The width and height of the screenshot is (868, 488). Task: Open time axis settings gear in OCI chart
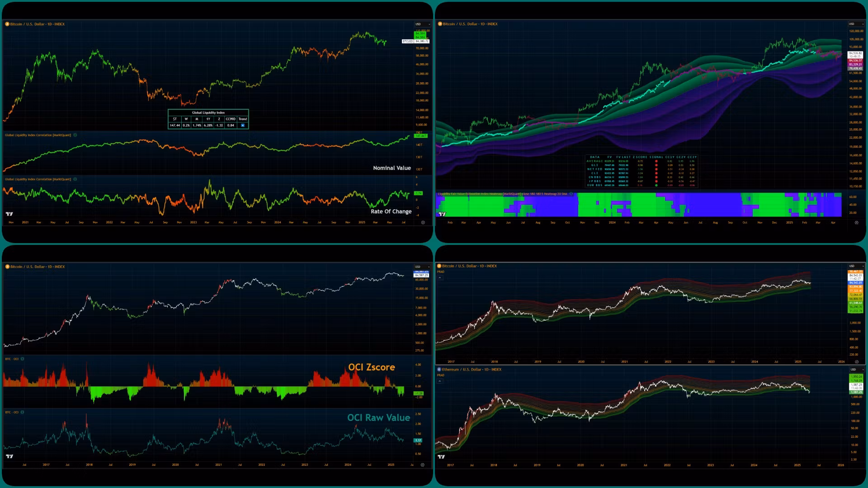tap(423, 465)
